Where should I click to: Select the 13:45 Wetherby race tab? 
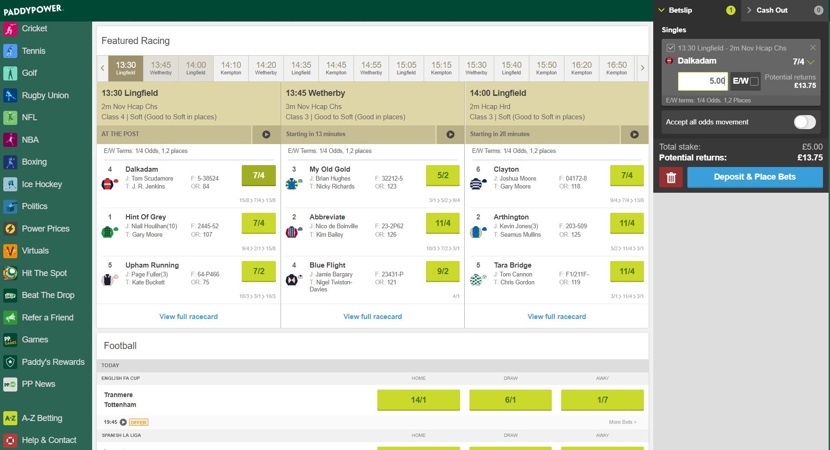tap(161, 68)
